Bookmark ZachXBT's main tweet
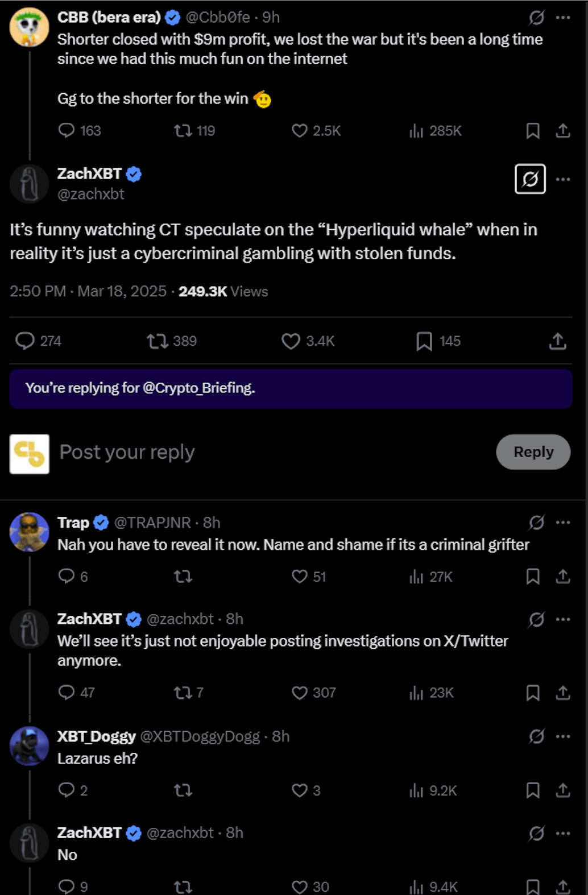588x895 pixels. tap(424, 341)
